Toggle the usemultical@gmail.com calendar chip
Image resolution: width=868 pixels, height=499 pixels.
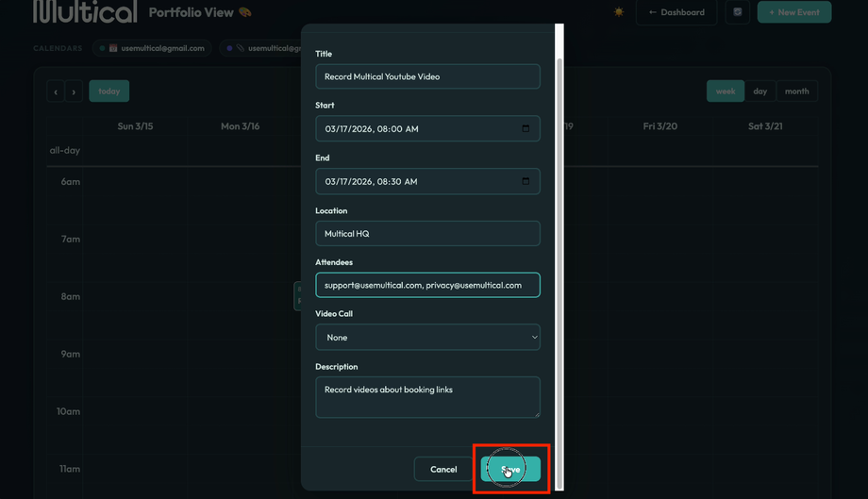click(152, 48)
